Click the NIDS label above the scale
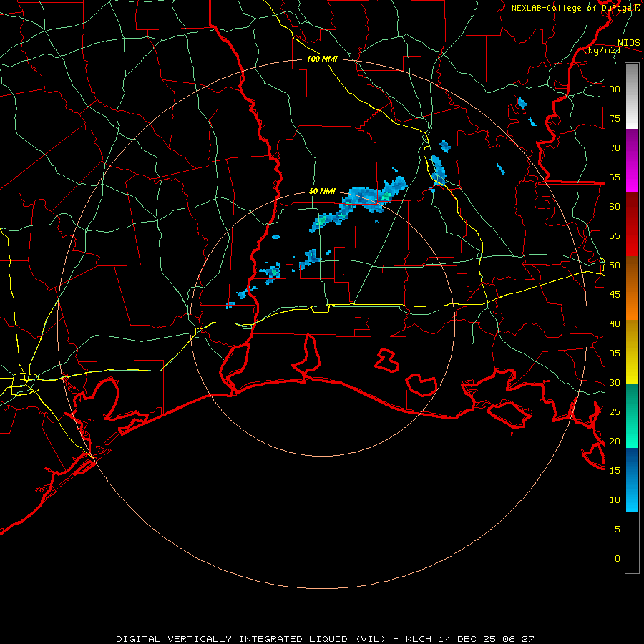 pos(629,43)
